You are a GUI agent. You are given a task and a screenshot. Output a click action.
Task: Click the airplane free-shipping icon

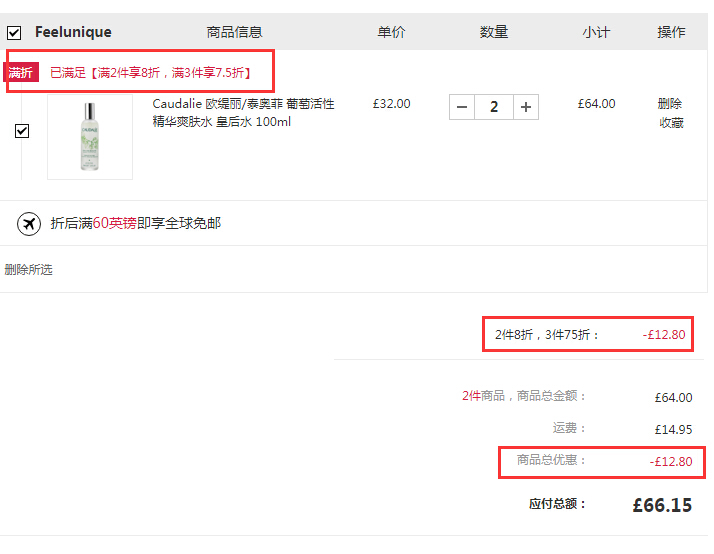point(29,224)
